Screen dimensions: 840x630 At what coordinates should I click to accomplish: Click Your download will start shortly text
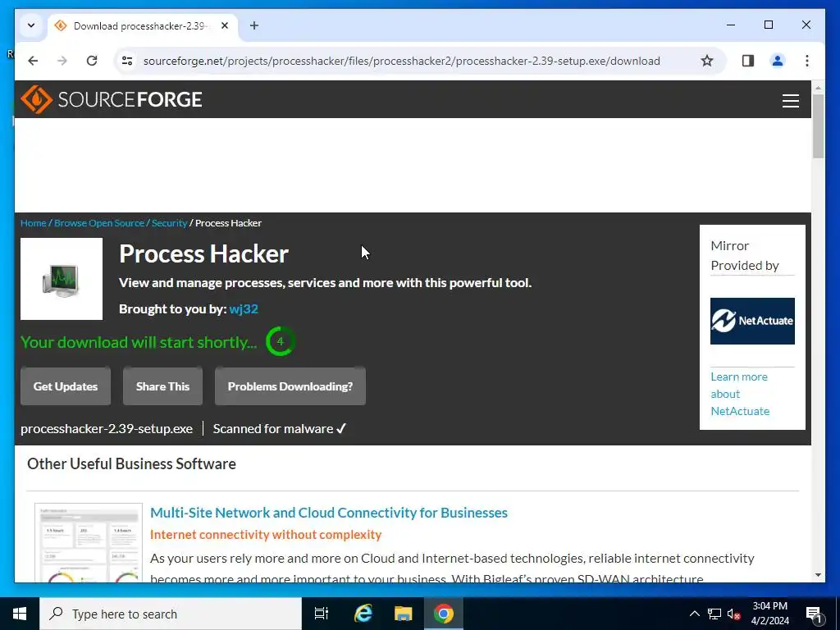coord(139,342)
